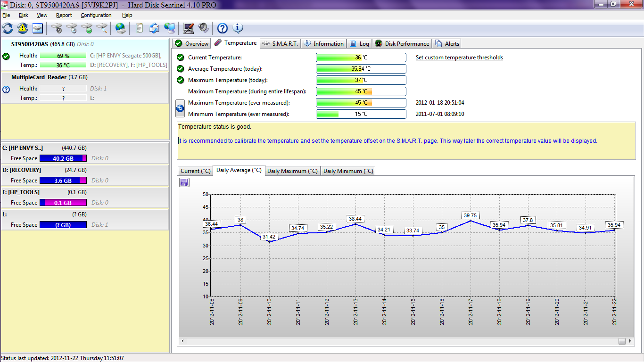This screenshot has width=644, height=362.
Task: Click the graph horizontal scrollbar thumb
Action: click(x=622, y=341)
